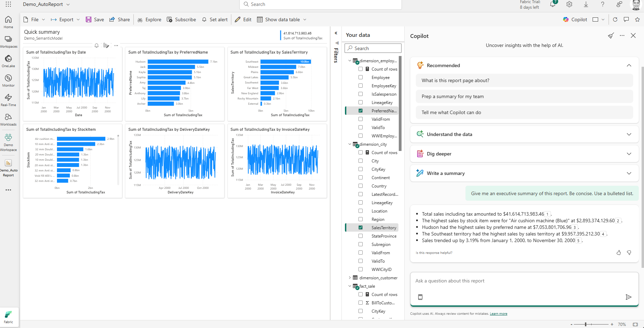Check the IsSalesperson field checkbox
Screen dimensions: 644x328
[x=361, y=94]
